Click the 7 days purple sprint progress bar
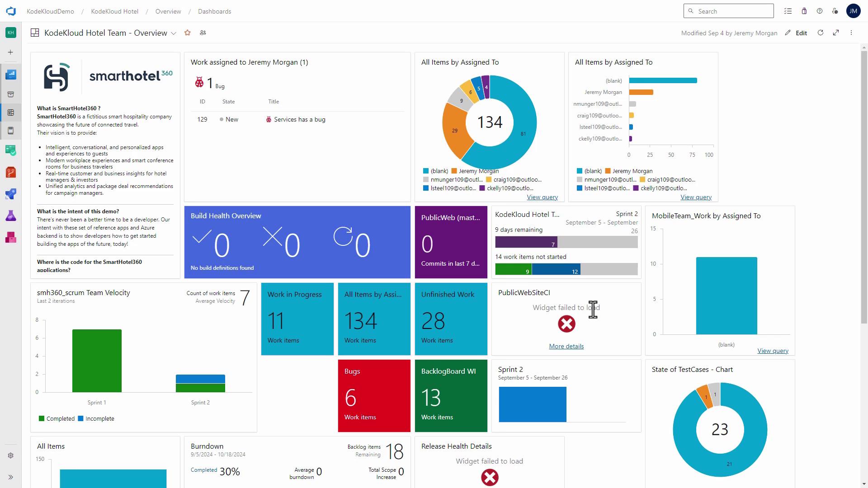The height and width of the screenshot is (488, 868). coord(526,242)
